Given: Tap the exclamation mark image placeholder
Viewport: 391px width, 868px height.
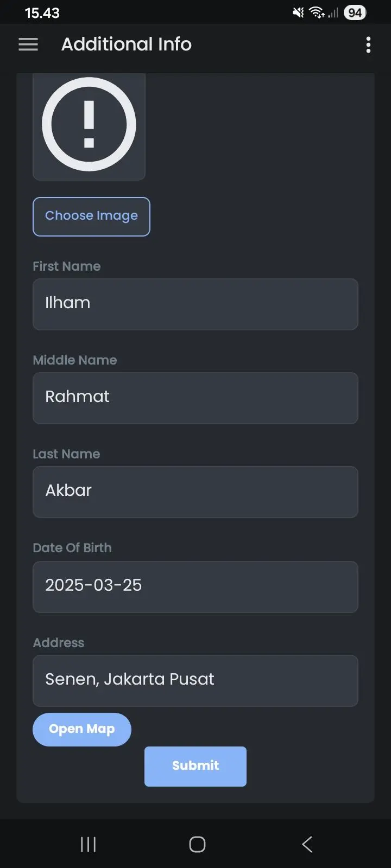Looking at the screenshot, I should click(89, 125).
